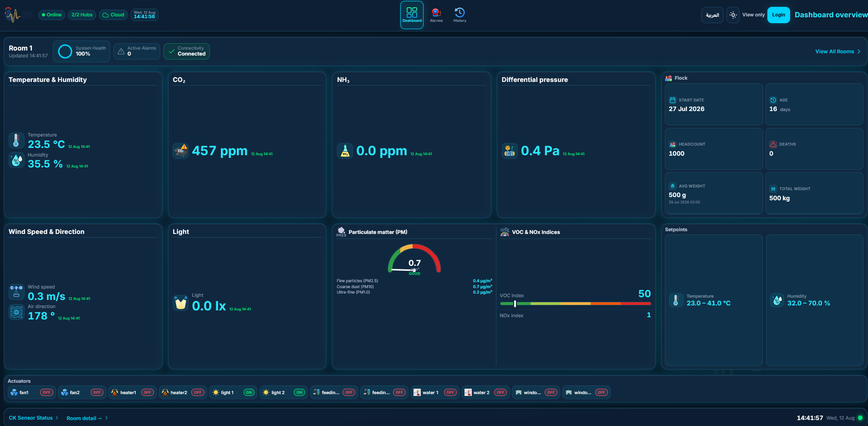Click the Active Alarms warning triangle icon

coord(121,51)
